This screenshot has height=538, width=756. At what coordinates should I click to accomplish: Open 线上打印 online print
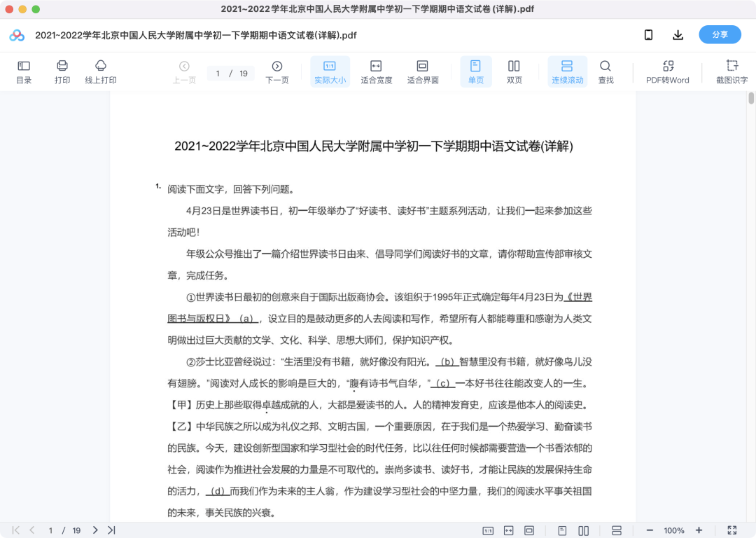101,72
